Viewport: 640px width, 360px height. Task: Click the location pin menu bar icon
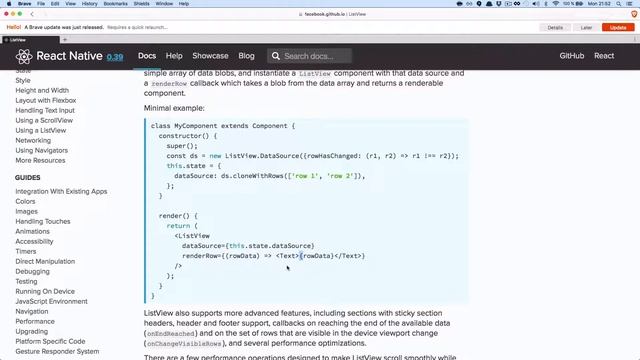[479, 4]
